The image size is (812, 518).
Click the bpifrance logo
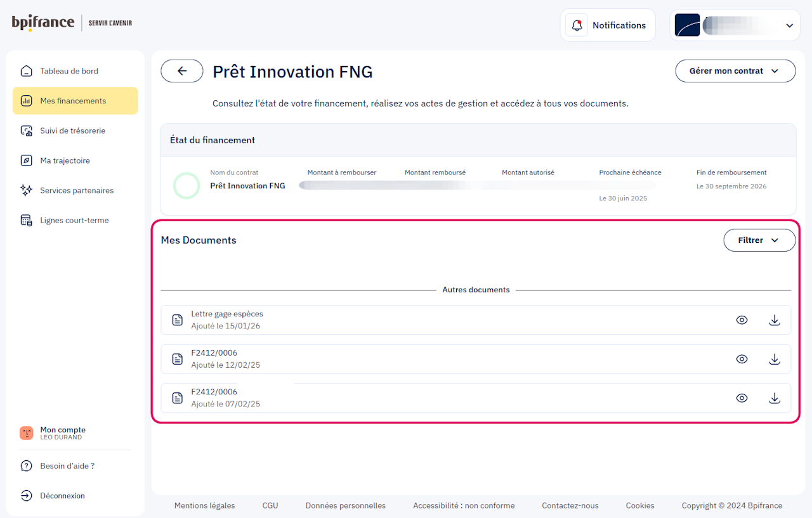click(x=43, y=23)
